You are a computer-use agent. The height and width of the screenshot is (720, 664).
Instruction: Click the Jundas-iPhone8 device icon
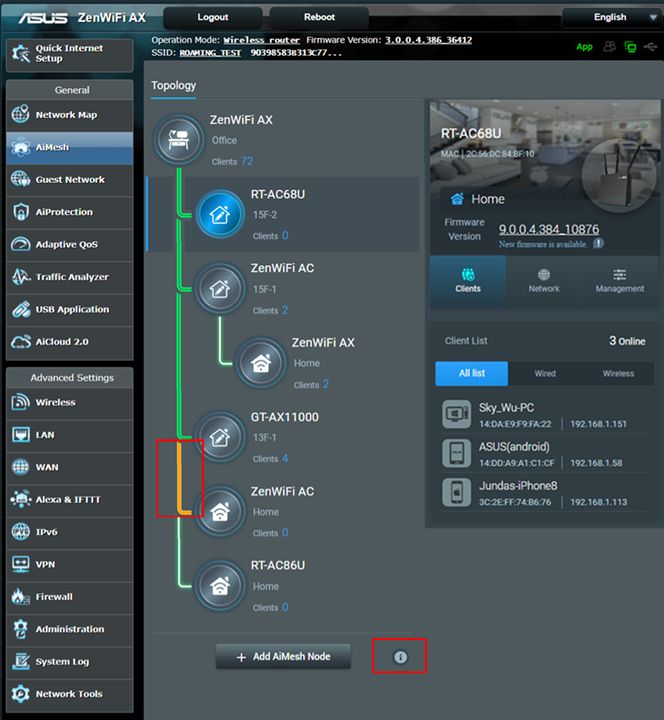tap(456, 492)
